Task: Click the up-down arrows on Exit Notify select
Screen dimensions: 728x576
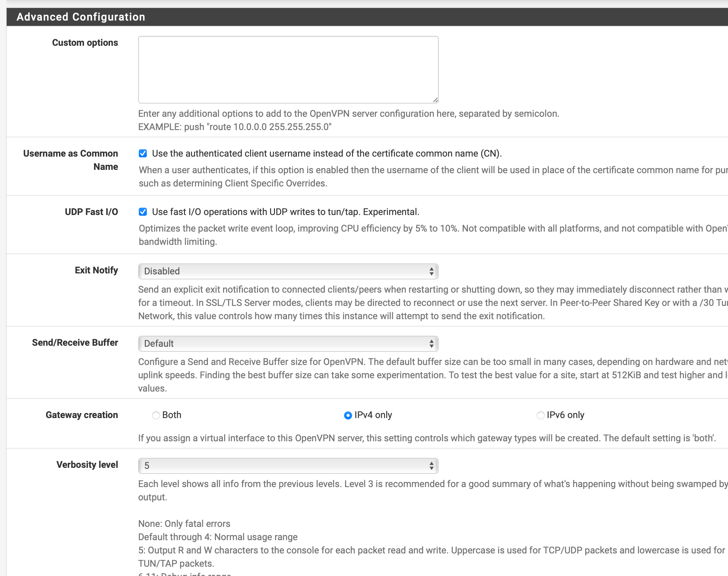Action: (431, 271)
